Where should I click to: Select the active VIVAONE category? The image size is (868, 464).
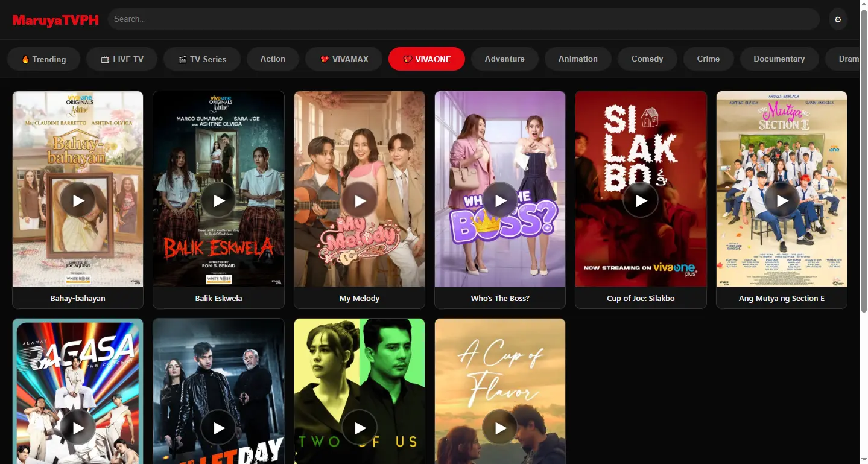pos(426,59)
